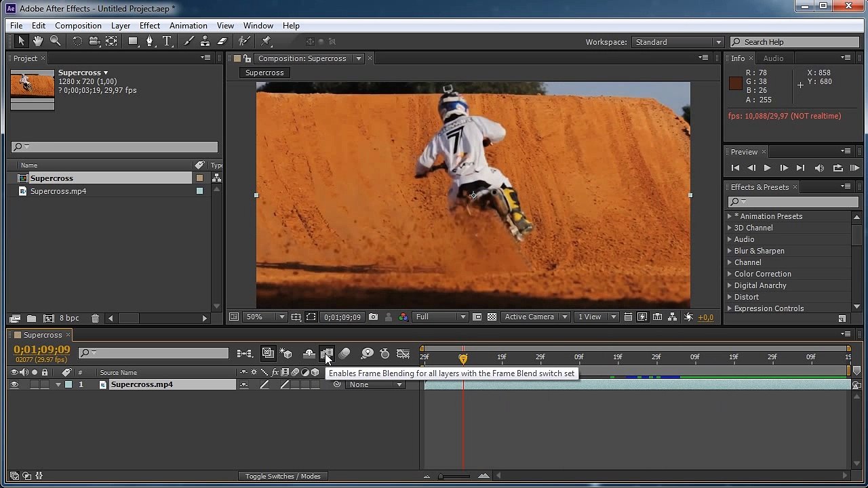Select the Zoom magnifier tool
This screenshot has height=488, width=868.
click(56, 41)
